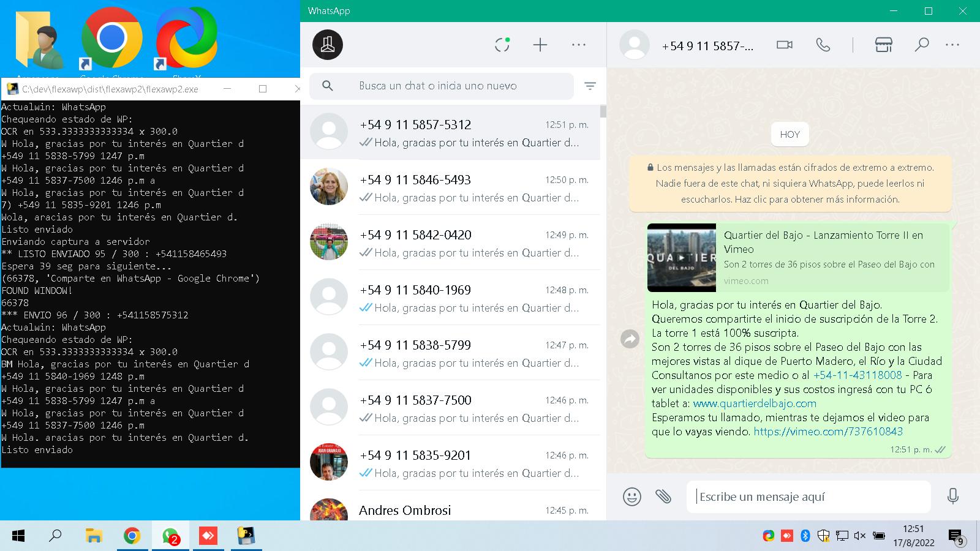The height and width of the screenshot is (551, 980).
Task: Open File Explorer from taskbar
Action: [x=93, y=536]
